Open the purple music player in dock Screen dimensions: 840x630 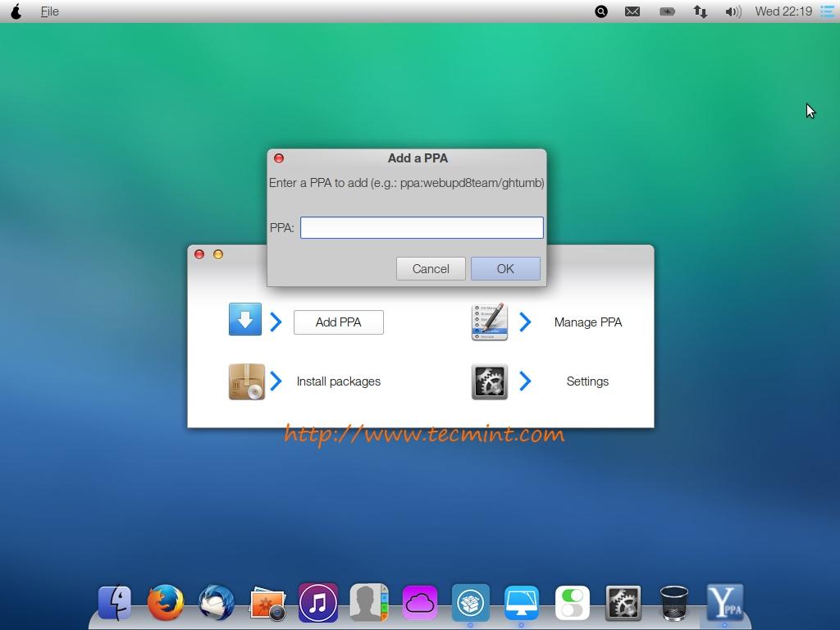[x=318, y=603]
